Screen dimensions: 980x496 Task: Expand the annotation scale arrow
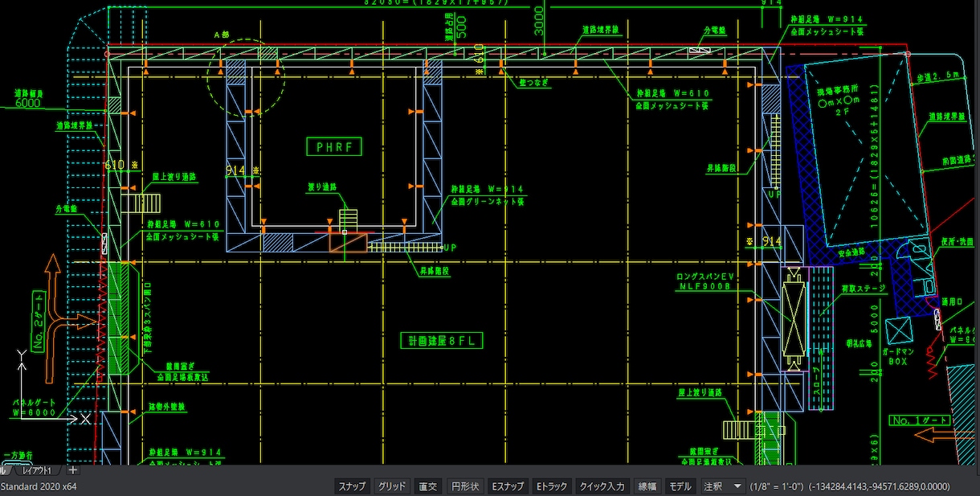pos(737,486)
